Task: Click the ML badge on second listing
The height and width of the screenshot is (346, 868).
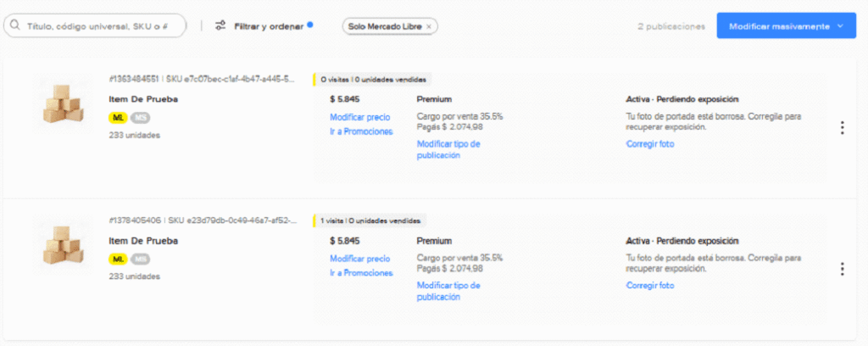Action: [118, 259]
